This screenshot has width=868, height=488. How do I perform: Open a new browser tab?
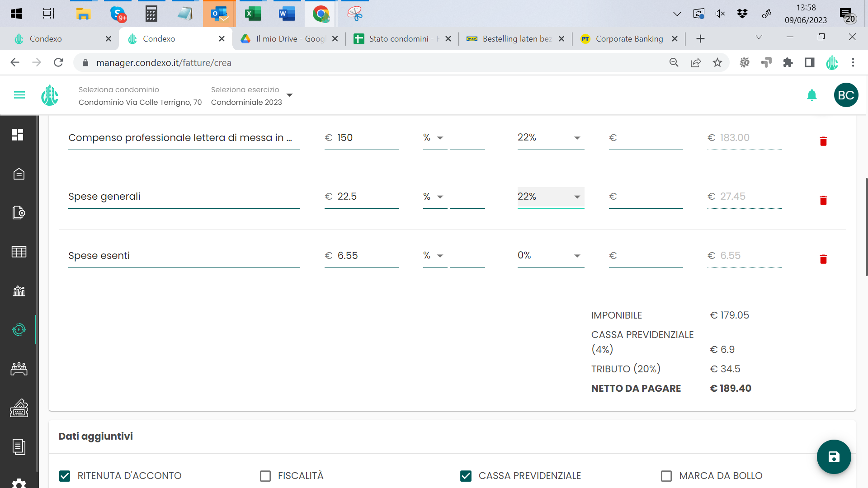click(x=700, y=39)
